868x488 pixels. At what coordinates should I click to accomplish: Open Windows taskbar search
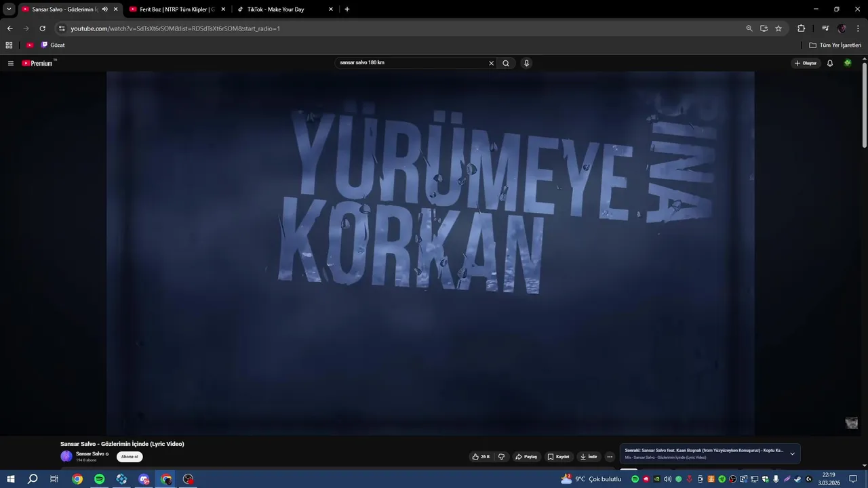click(x=33, y=479)
